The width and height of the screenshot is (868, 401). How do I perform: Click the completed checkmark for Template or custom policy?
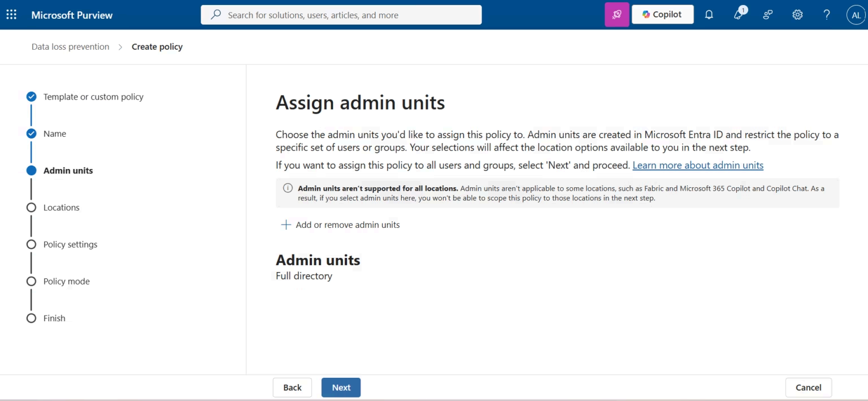pyautogui.click(x=32, y=97)
